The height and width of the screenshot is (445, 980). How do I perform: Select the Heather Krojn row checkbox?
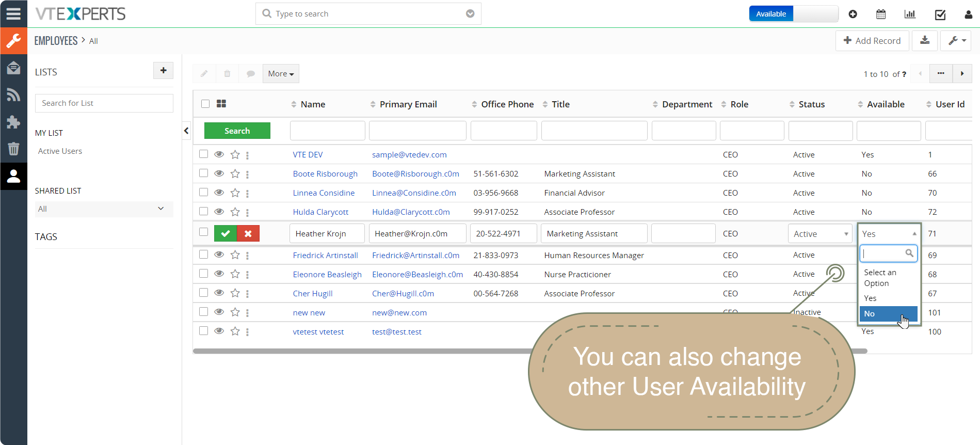pos(204,232)
